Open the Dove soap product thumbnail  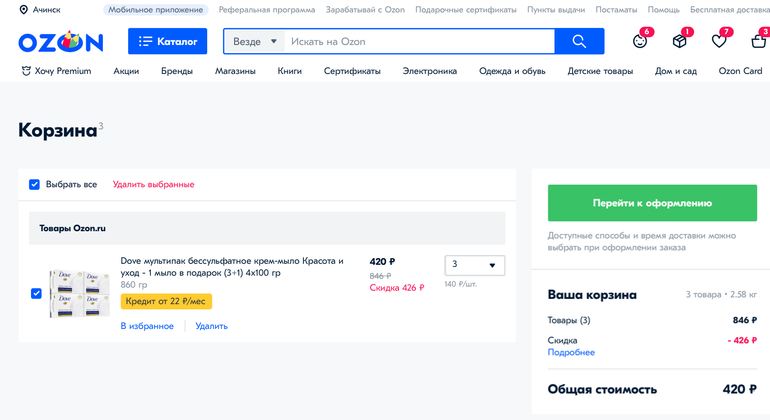pyautogui.click(x=80, y=293)
